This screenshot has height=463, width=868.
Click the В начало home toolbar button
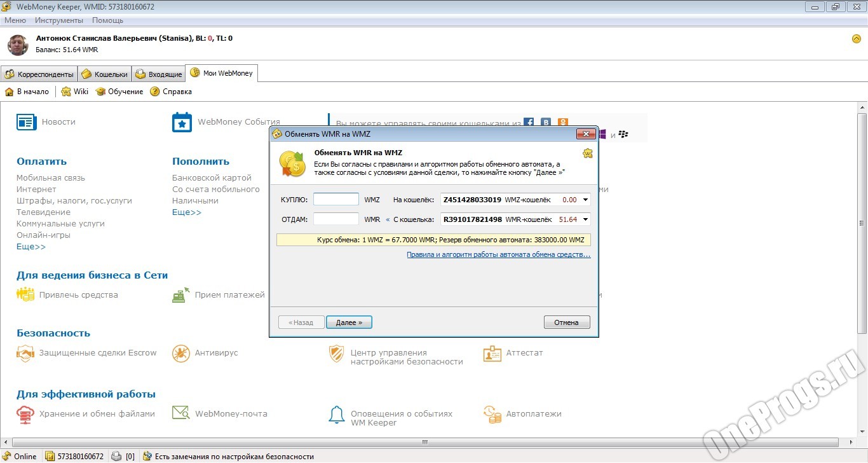tap(27, 92)
